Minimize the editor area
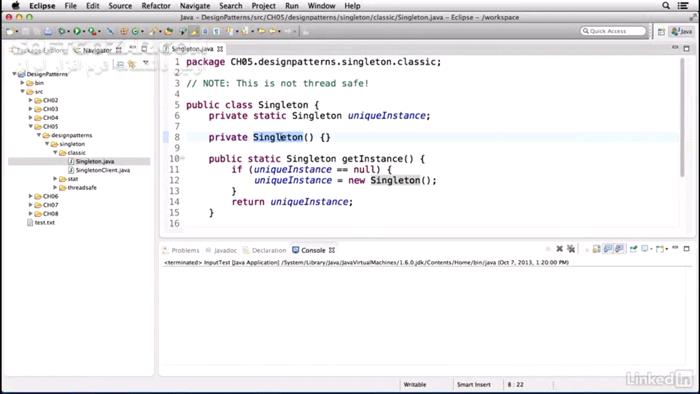 coord(675,48)
